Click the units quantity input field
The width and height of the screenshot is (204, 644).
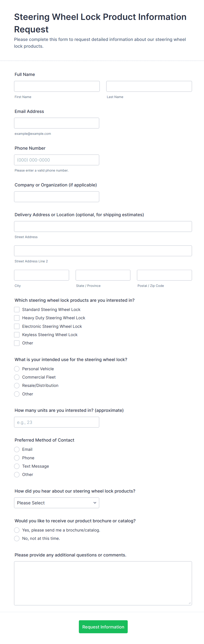[x=56, y=422]
